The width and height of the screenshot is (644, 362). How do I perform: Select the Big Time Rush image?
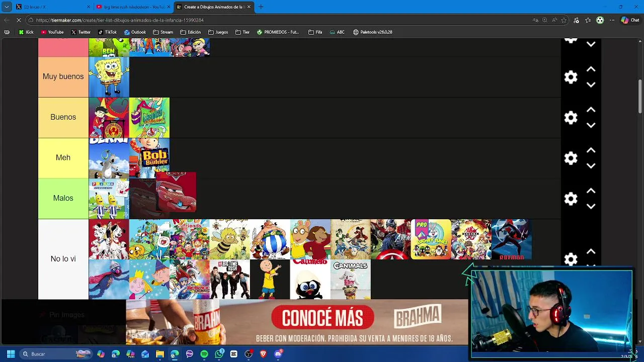click(x=230, y=280)
